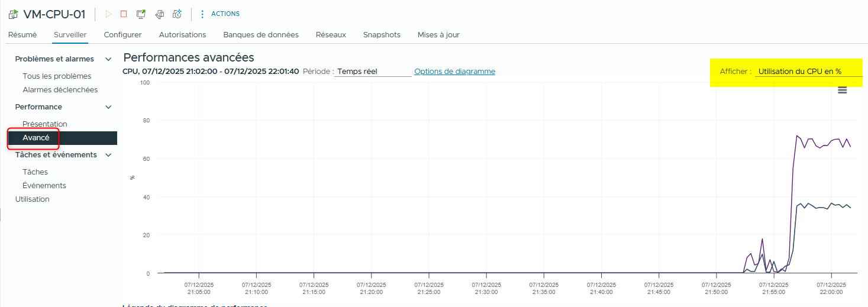This screenshot has height=307, width=868.
Task: Switch to the Snapshots tab
Action: 382,35
